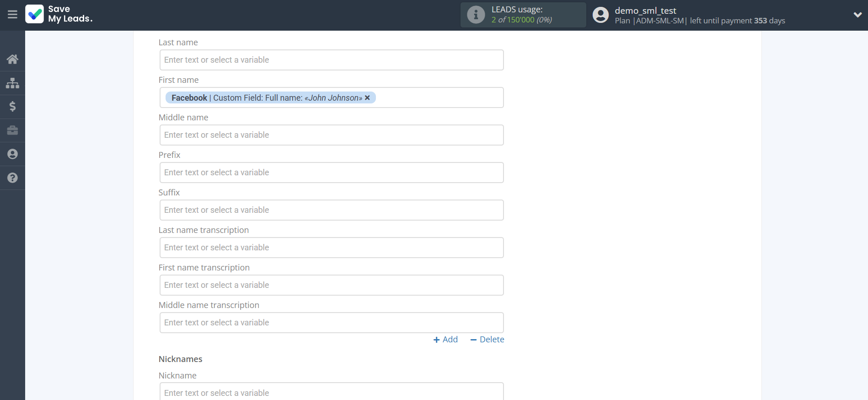Screen dimensions: 868x400
Task: Open the billing dollar icon
Action: pyautogui.click(x=12, y=107)
